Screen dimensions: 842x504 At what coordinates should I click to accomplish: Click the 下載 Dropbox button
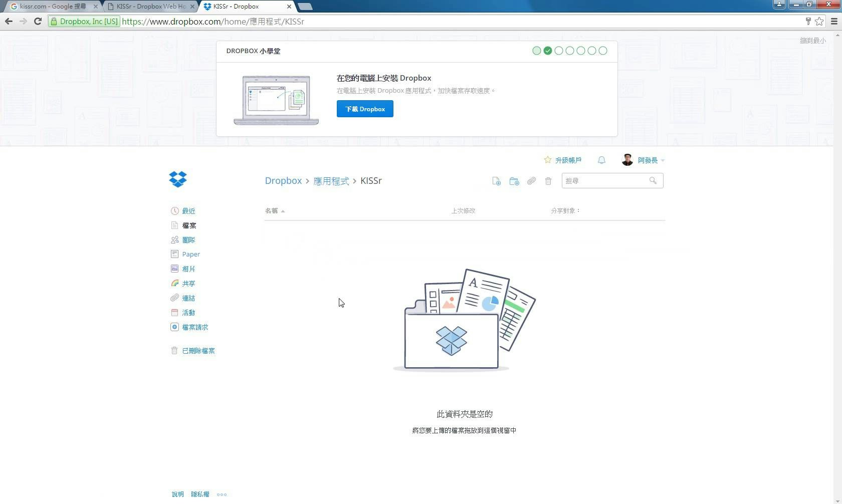(365, 109)
